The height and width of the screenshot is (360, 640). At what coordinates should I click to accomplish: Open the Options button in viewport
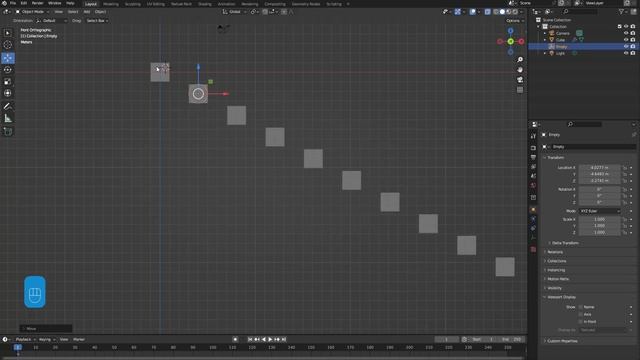click(x=514, y=20)
